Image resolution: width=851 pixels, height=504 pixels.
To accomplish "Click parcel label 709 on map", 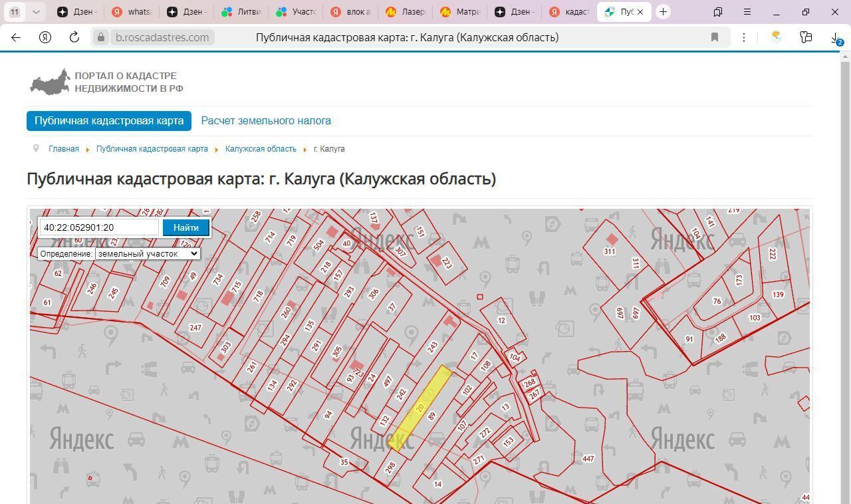I will (166, 282).
